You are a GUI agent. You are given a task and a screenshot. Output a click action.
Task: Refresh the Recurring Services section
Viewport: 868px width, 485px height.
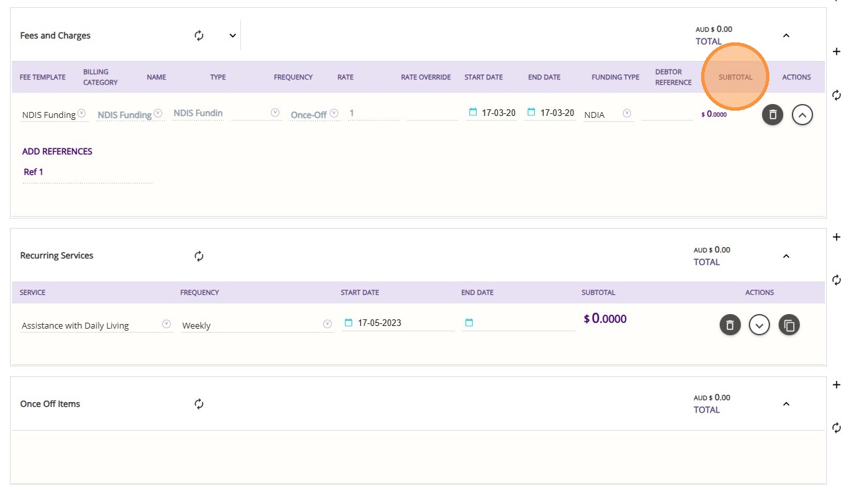pyautogui.click(x=199, y=256)
